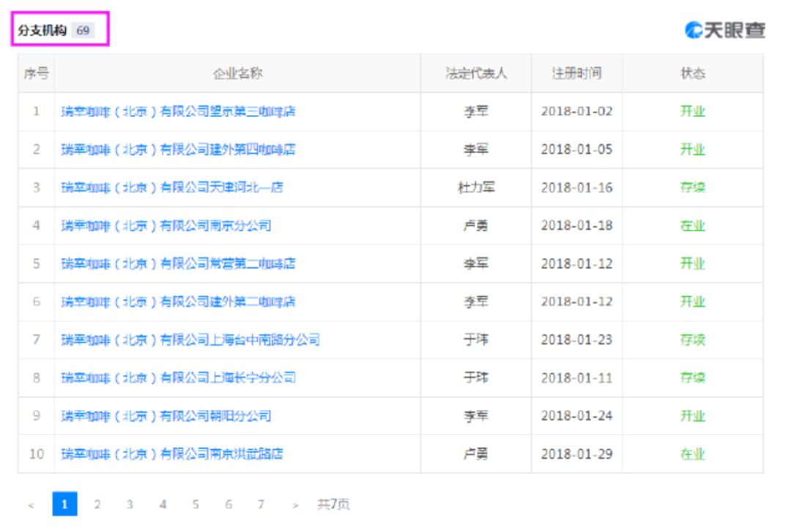This screenshot has height=532, width=791.
Task: Select the date 2018-01-16
Action: (x=576, y=187)
